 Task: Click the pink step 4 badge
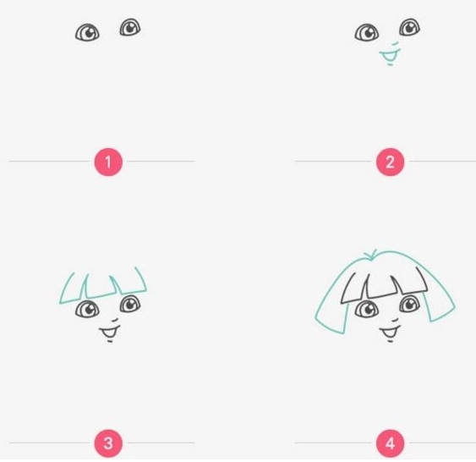(x=390, y=443)
